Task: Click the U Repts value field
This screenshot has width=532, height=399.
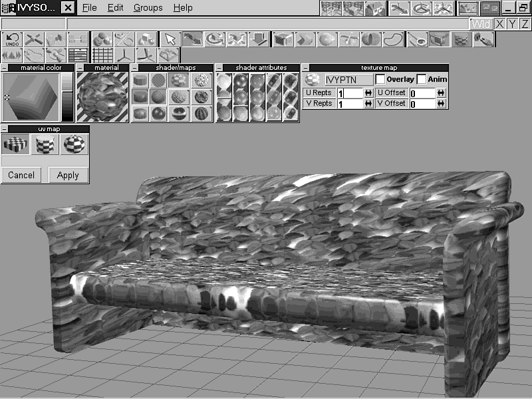Action: point(350,93)
